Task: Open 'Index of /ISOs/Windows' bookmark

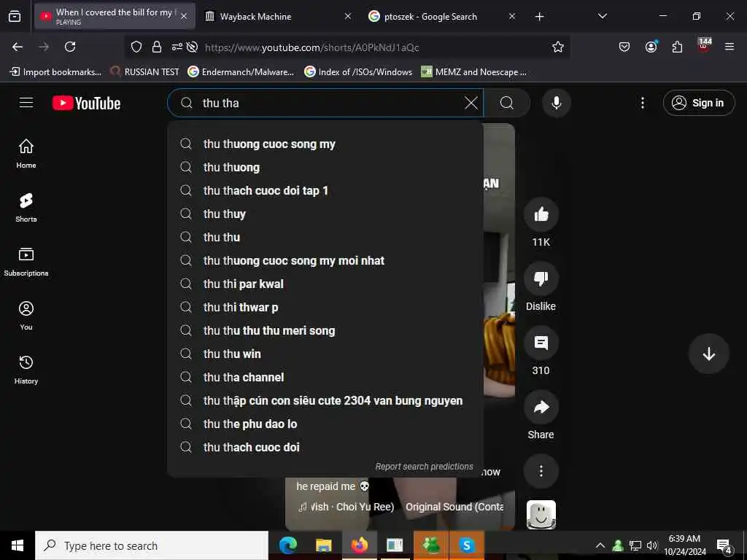Action: click(x=358, y=72)
